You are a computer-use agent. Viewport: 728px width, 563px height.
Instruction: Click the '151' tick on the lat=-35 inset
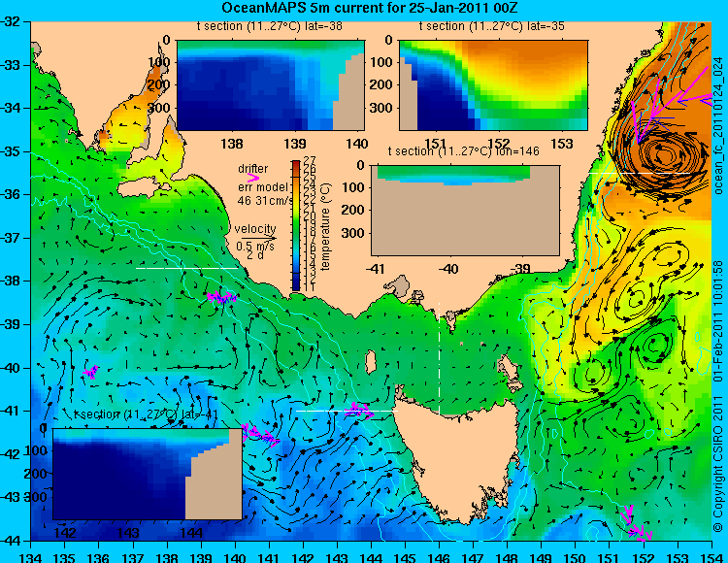[x=435, y=144]
